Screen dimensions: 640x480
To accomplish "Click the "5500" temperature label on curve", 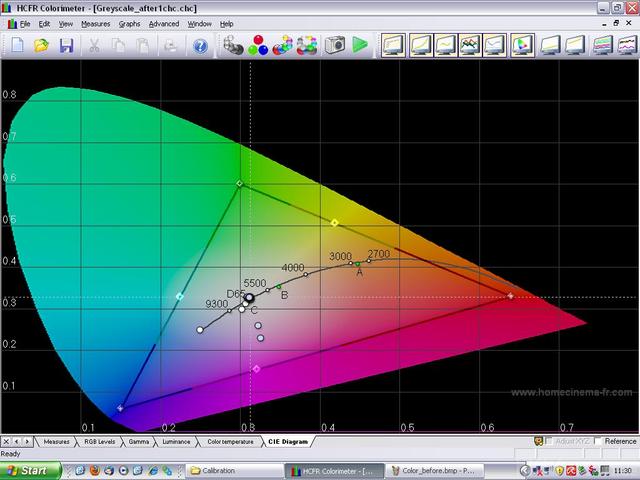I will (x=255, y=283).
